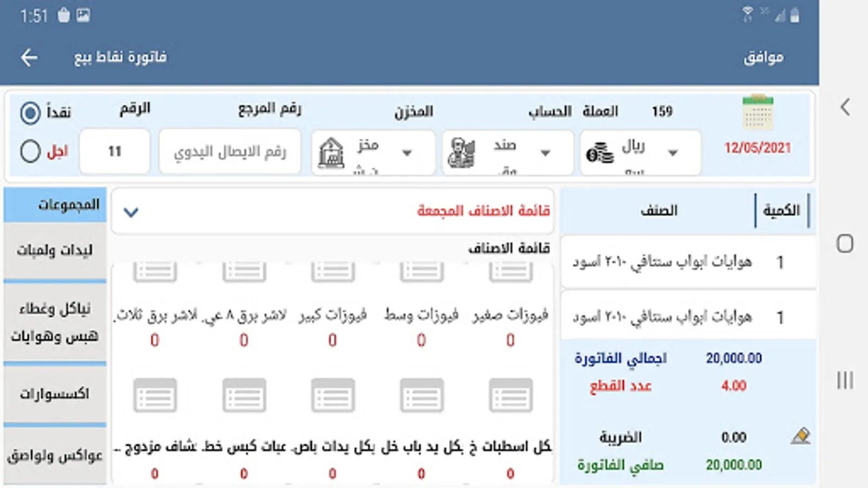Click the warehouse building icon

[331, 152]
